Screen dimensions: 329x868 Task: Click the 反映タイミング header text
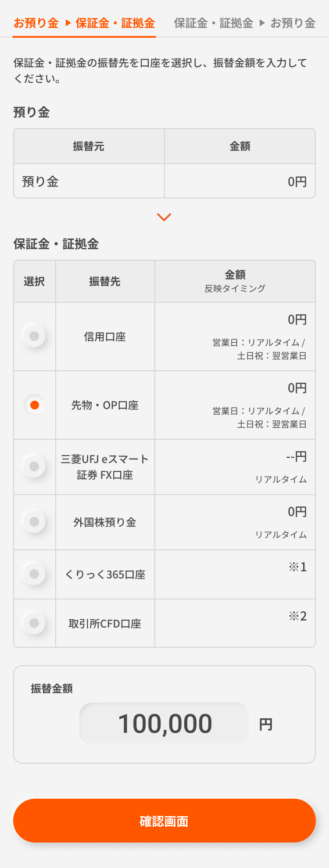pos(235,288)
